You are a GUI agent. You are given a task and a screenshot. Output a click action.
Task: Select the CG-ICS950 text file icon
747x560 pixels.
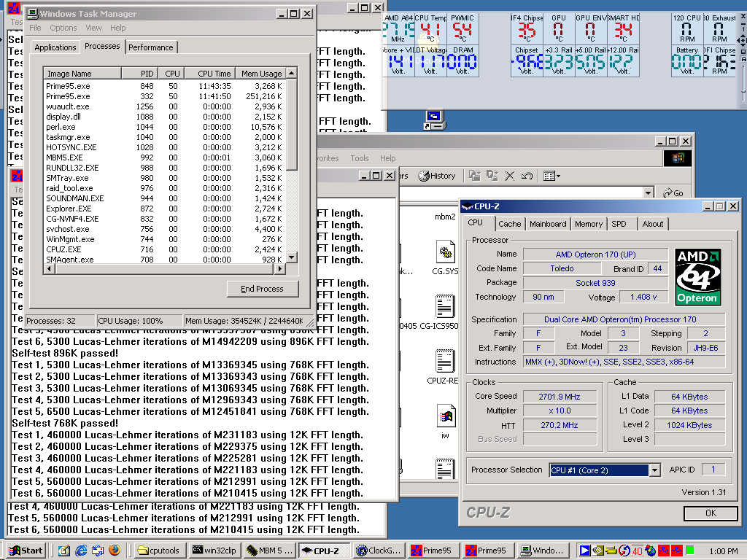446,306
